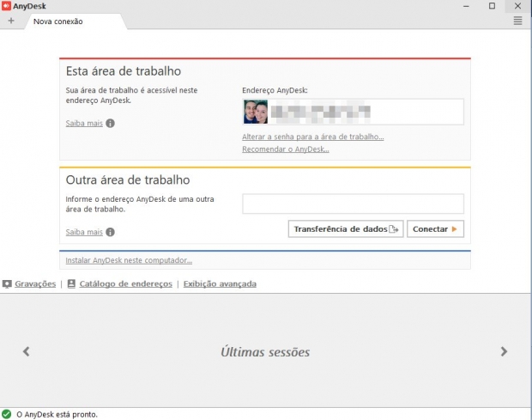The width and height of the screenshot is (532, 420).
Task: Click the AnyDesk logo in title bar
Action: click(x=7, y=6)
